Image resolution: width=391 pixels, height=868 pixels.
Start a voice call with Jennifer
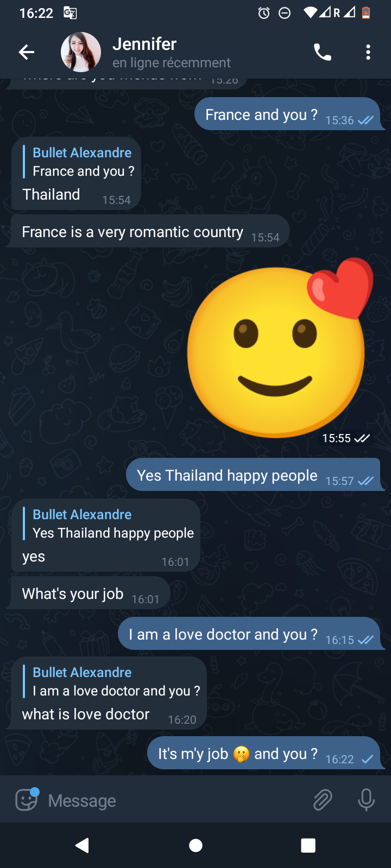click(323, 52)
